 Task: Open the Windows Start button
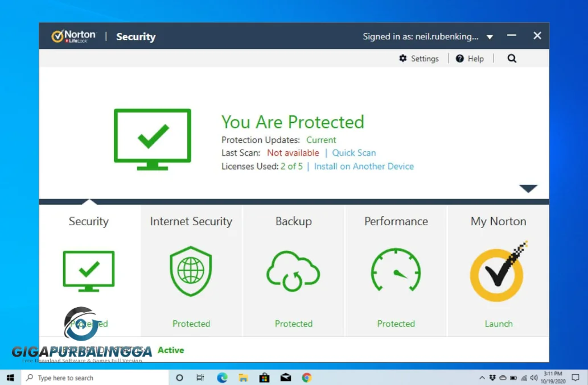10,378
